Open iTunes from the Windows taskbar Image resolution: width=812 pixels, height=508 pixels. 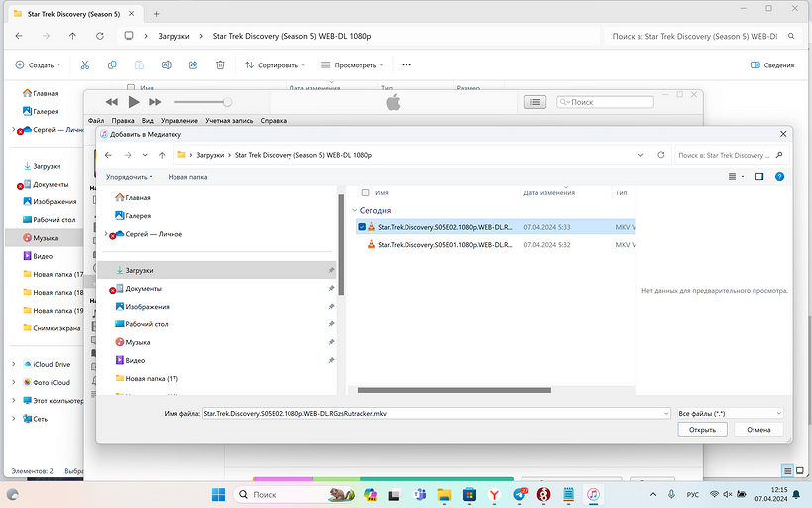tap(593, 494)
